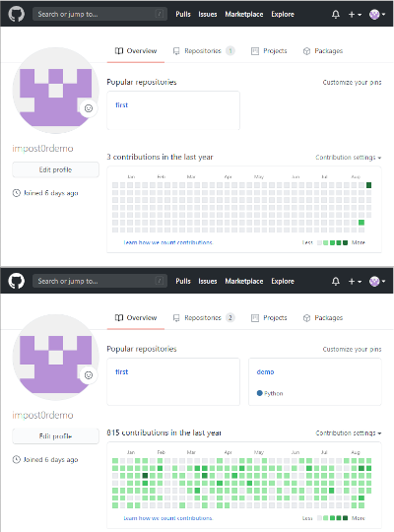Click Projects board icon on the 3-contributions page
This screenshot has width=394, height=532.
click(255, 51)
